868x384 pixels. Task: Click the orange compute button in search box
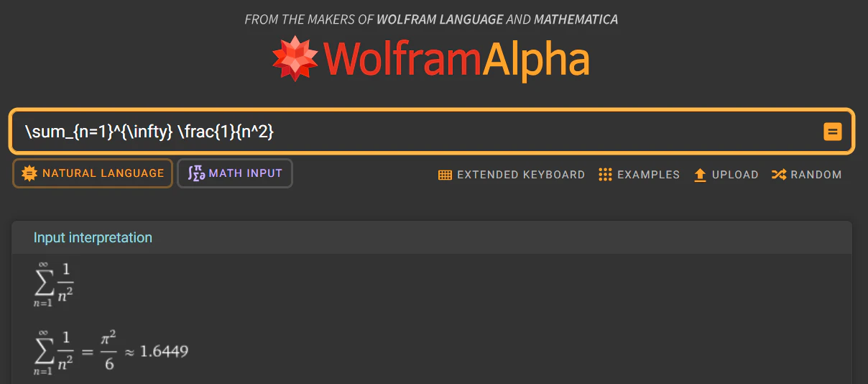(832, 132)
